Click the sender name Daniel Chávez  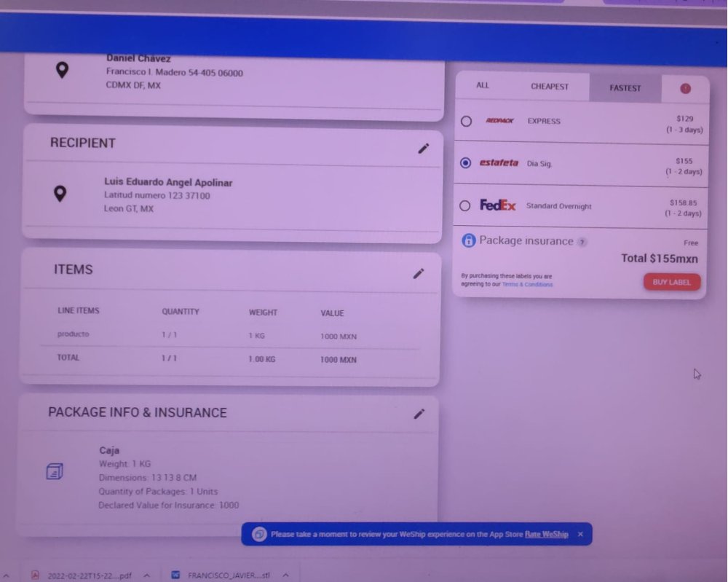point(138,58)
